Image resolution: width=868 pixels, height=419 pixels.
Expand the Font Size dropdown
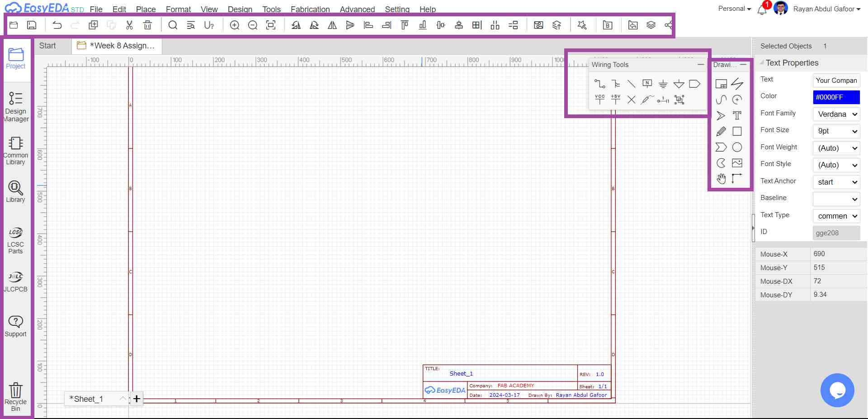point(836,131)
